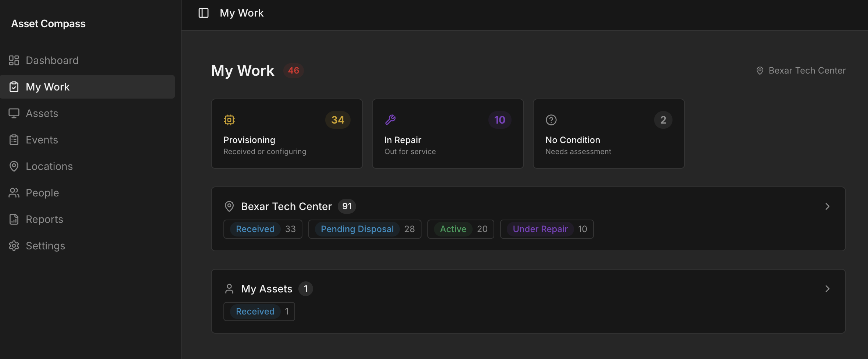The width and height of the screenshot is (868, 359).
Task: Click the pin icon beside Bexar Tech Center card title
Action: pos(229,206)
